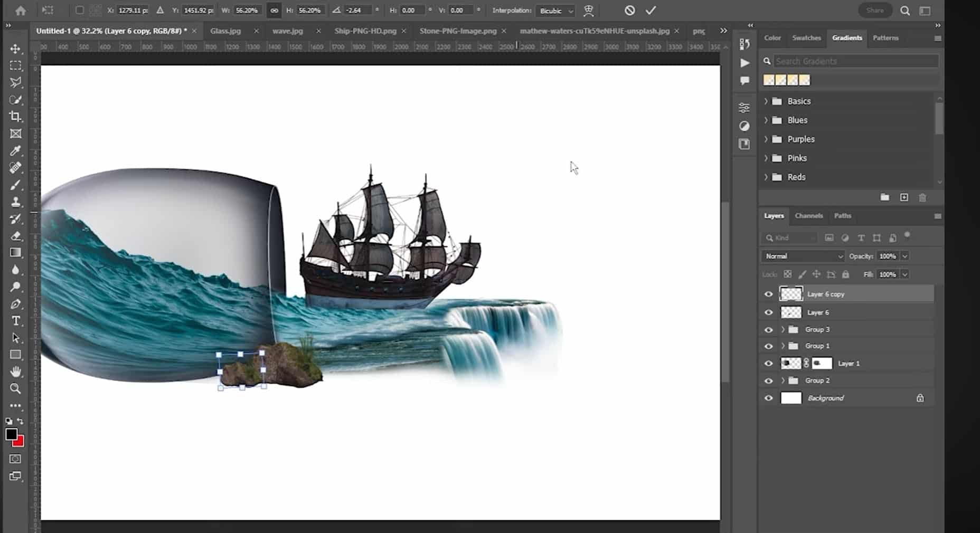
Task: Click the Share button
Action: point(874,11)
